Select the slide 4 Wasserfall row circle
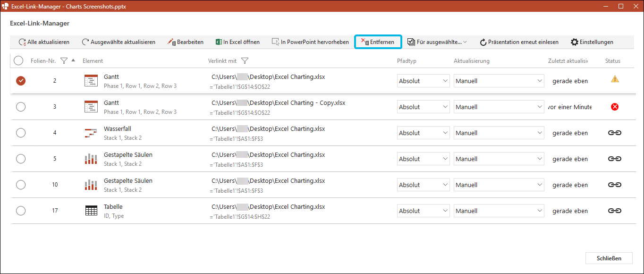Viewport: 644px width, 274px height. pos(21,133)
